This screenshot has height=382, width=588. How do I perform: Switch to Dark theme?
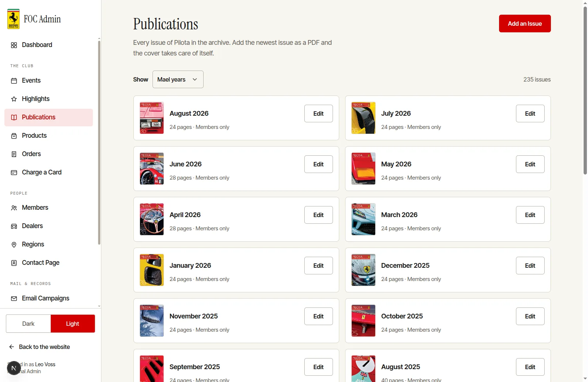click(28, 324)
